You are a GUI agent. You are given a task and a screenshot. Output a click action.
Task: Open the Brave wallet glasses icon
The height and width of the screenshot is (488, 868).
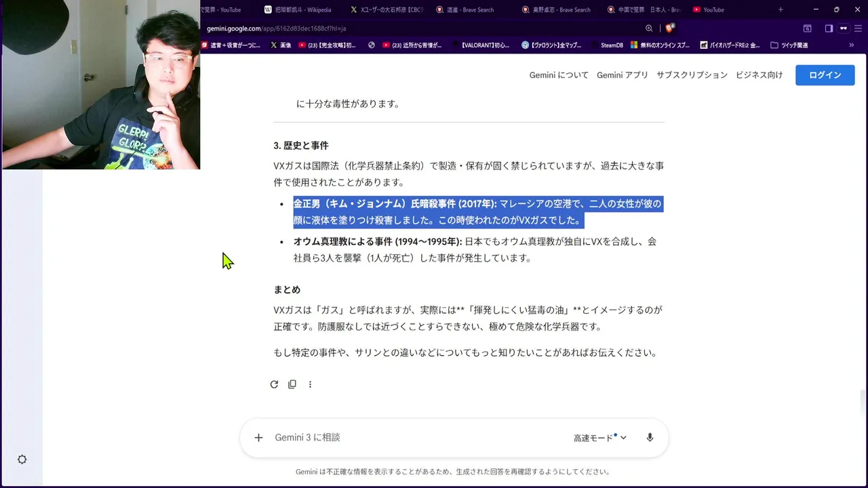pos(844,28)
